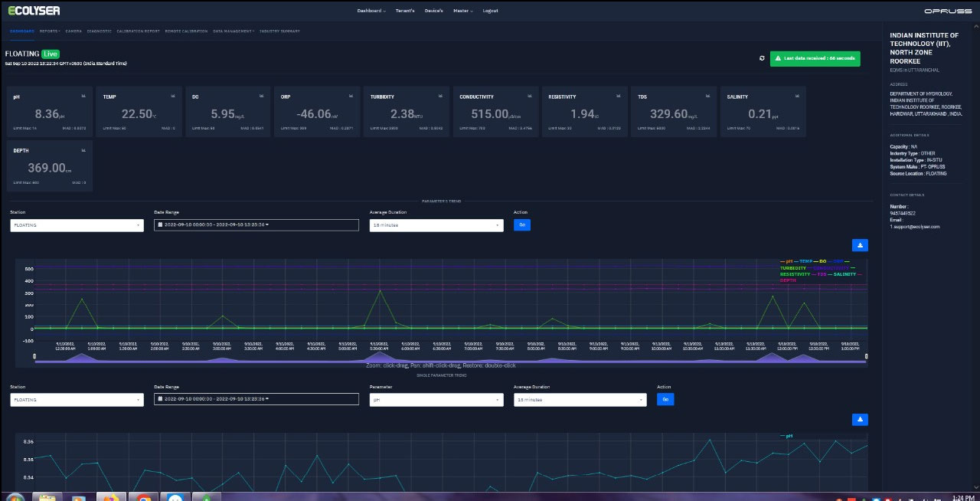
Task: Expand the Dashboard menu in the top navigation
Action: click(371, 11)
